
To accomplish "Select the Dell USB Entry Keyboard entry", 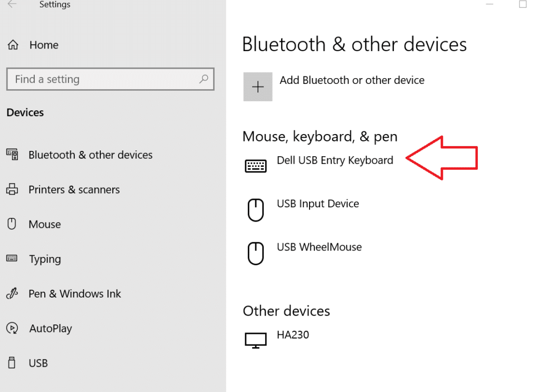I will click(335, 160).
